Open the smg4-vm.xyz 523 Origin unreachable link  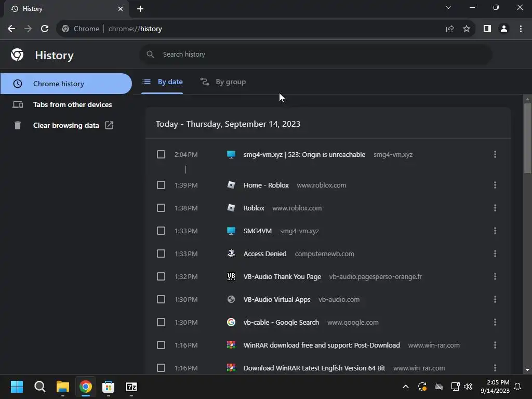[304, 155]
